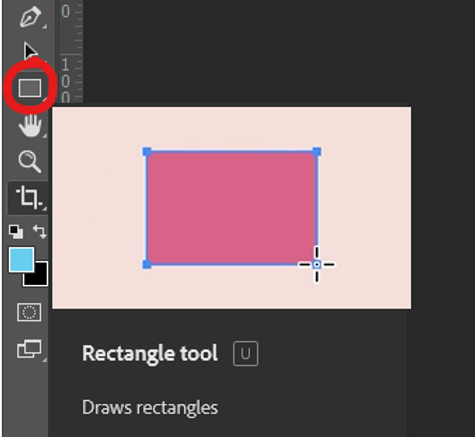
Task: Expand the Crop tool flyout corner triangle
Action: point(45,208)
